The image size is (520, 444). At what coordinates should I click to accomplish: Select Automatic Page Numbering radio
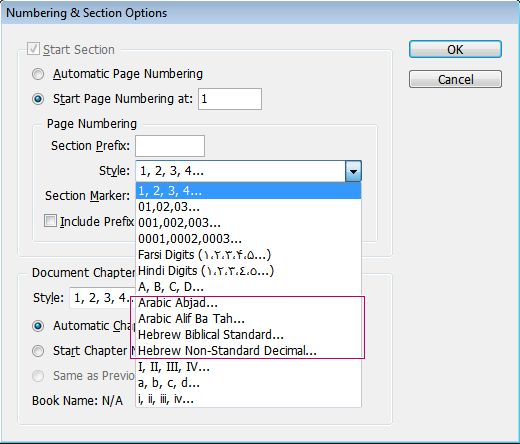point(38,74)
